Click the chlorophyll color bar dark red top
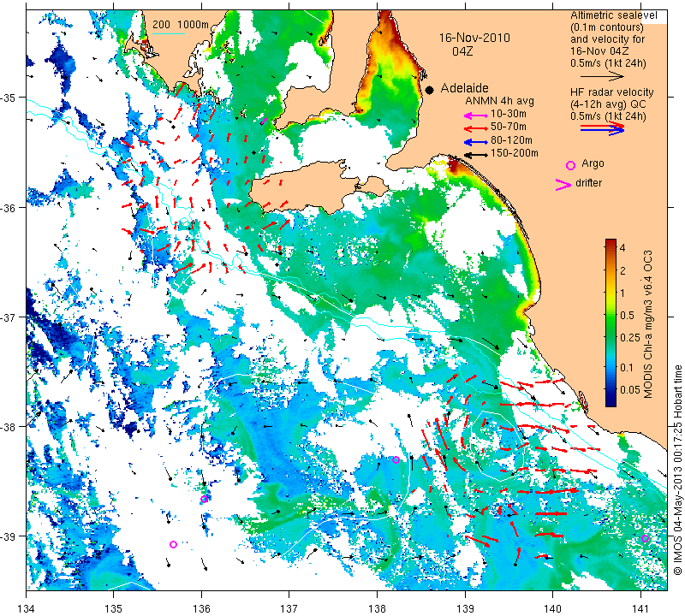 pyautogui.click(x=611, y=242)
